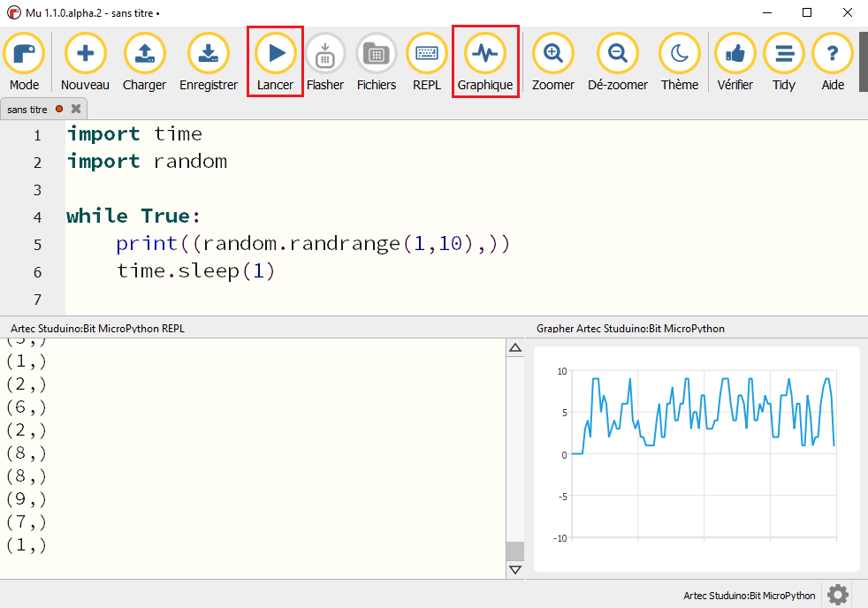Check the code with Vérifier
Image resolution: width=868 pixels, height=608 pixels.
[735, 61]
